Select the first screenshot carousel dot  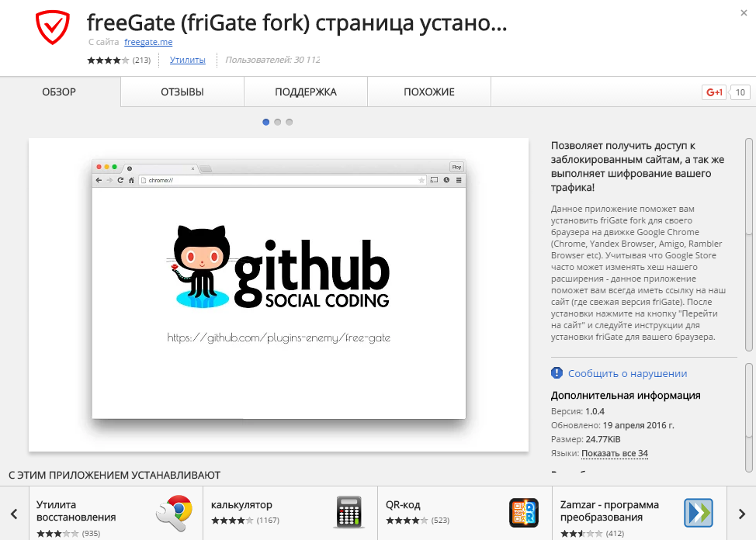point(265,122)
